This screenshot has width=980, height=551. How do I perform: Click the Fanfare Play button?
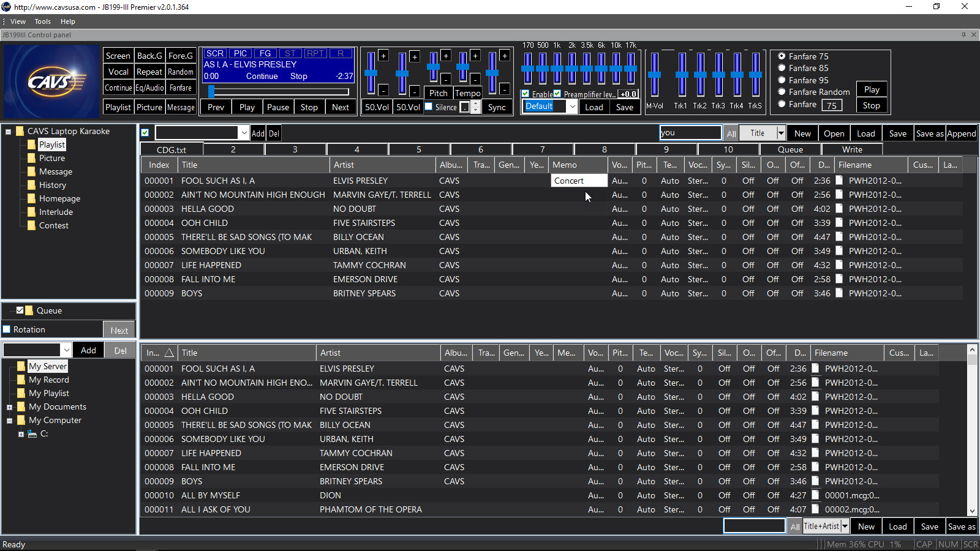click(872, 89)
